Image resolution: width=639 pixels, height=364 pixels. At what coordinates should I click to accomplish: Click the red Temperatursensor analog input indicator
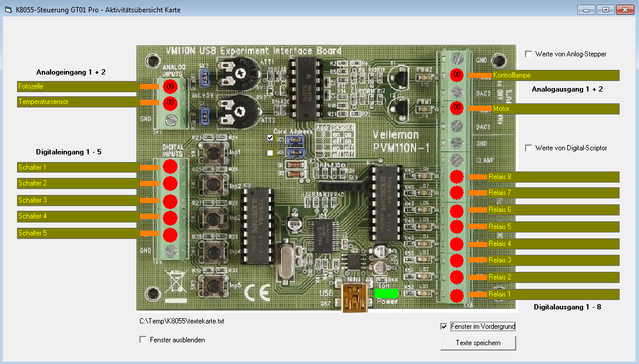(x=170, y=103)
